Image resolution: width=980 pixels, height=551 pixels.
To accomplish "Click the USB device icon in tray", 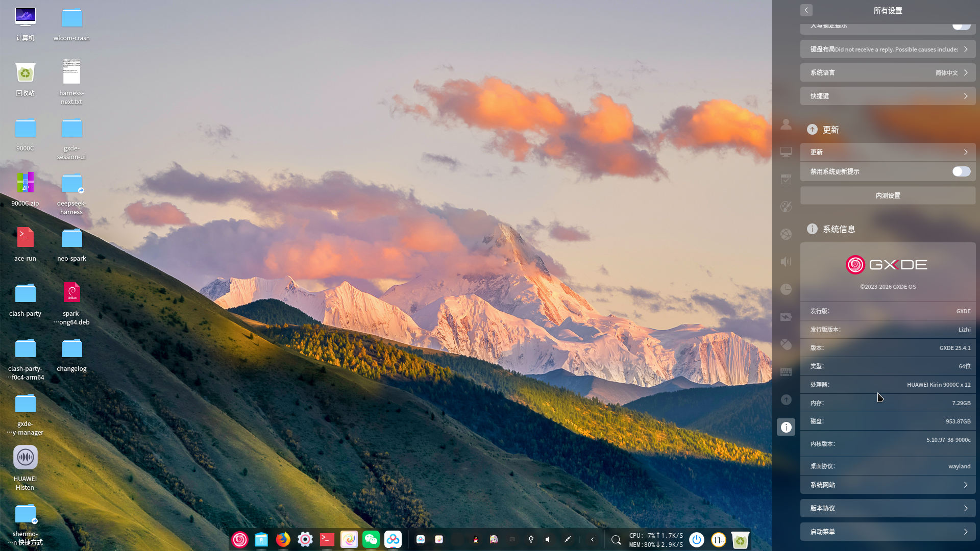I will tap(531, 539).
